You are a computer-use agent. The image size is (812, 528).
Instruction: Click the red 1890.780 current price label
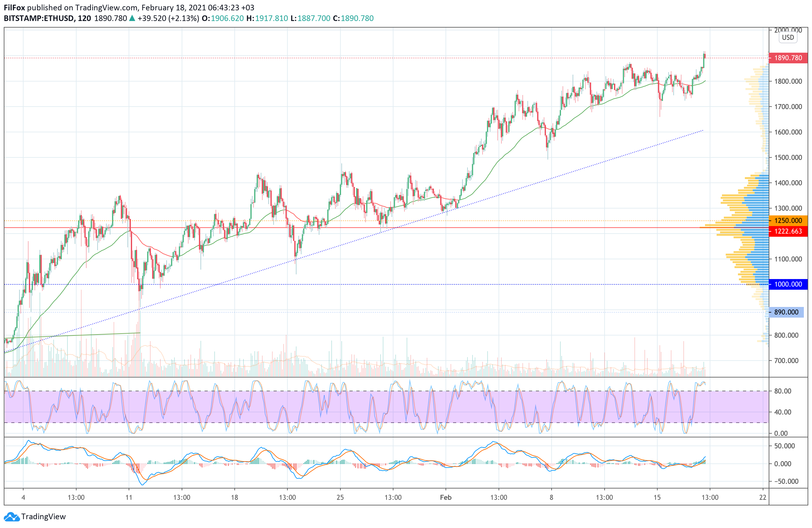[x=788, y=58]
